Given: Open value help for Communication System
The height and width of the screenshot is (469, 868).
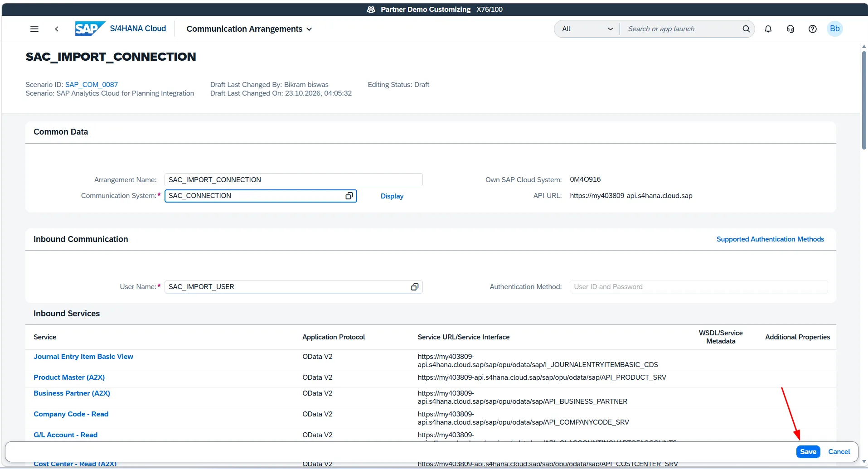Looking at the screenshot, I should click(349, 196).
